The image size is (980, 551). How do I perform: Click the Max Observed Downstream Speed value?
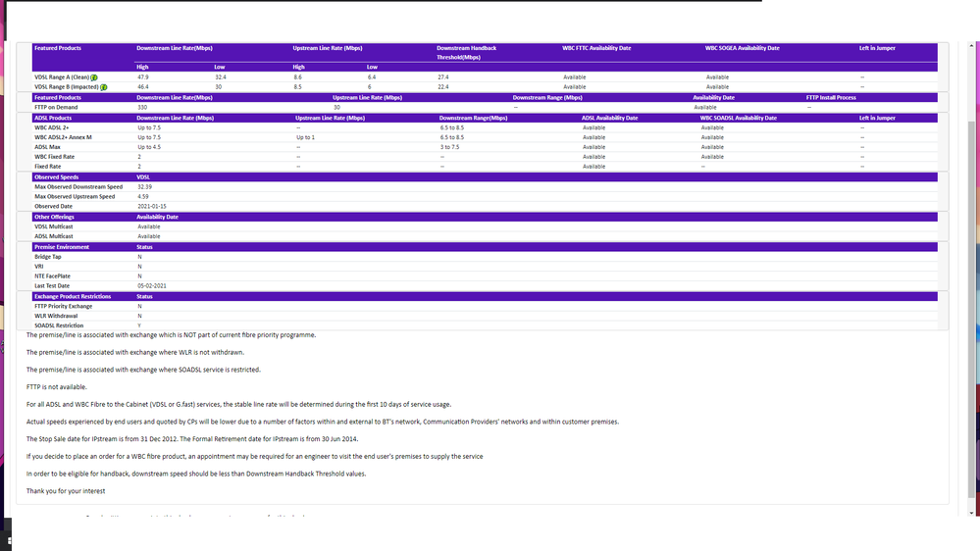[145, 186]
